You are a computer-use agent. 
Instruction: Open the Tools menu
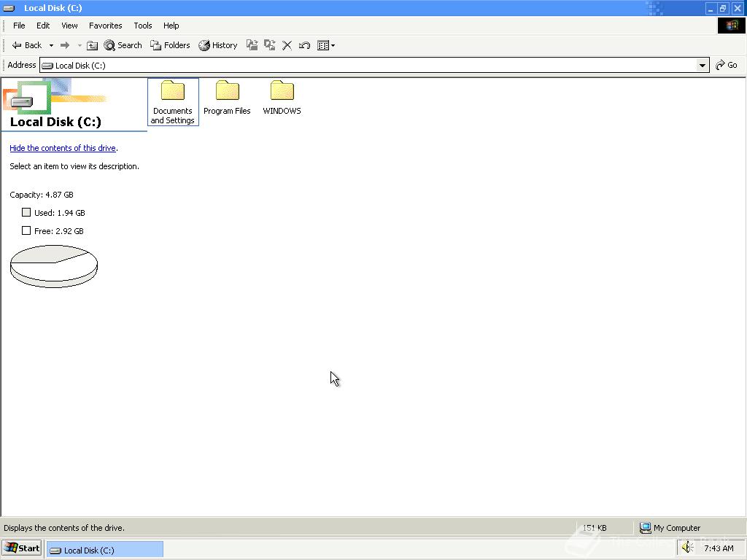(x=142, y=26)
